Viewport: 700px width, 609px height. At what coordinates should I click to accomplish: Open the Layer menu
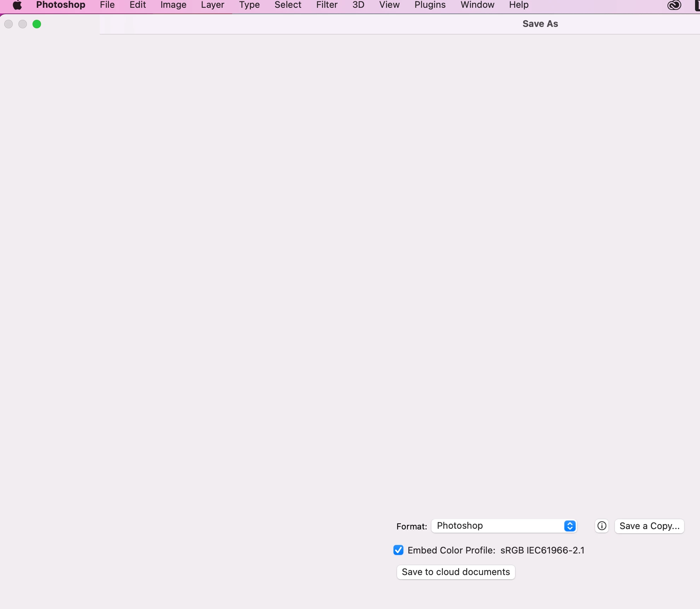point(212,5)
